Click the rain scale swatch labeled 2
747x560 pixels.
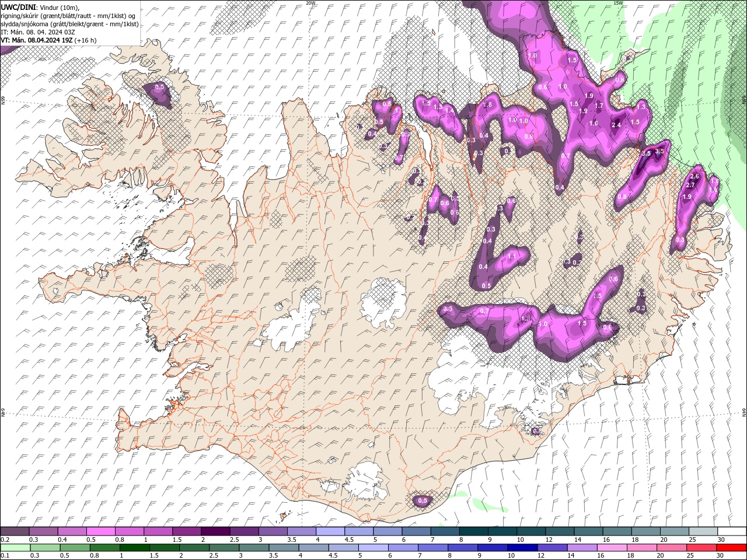pos(194,548)
